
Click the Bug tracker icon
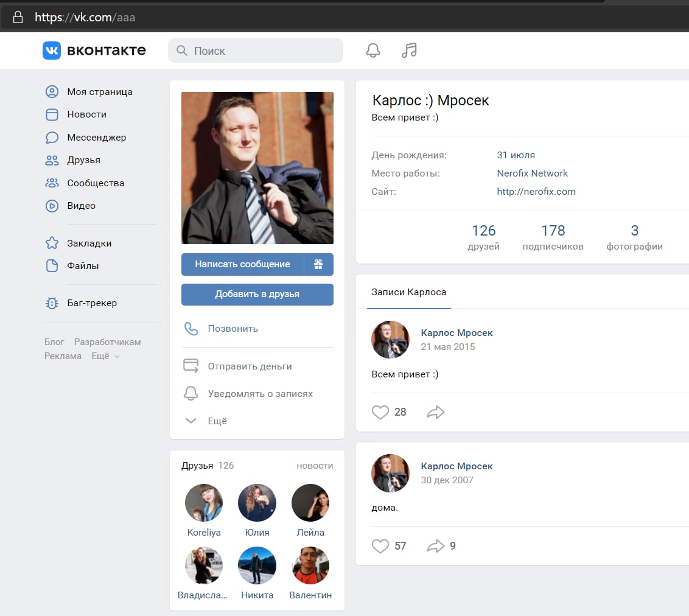[x=52, y=303]
